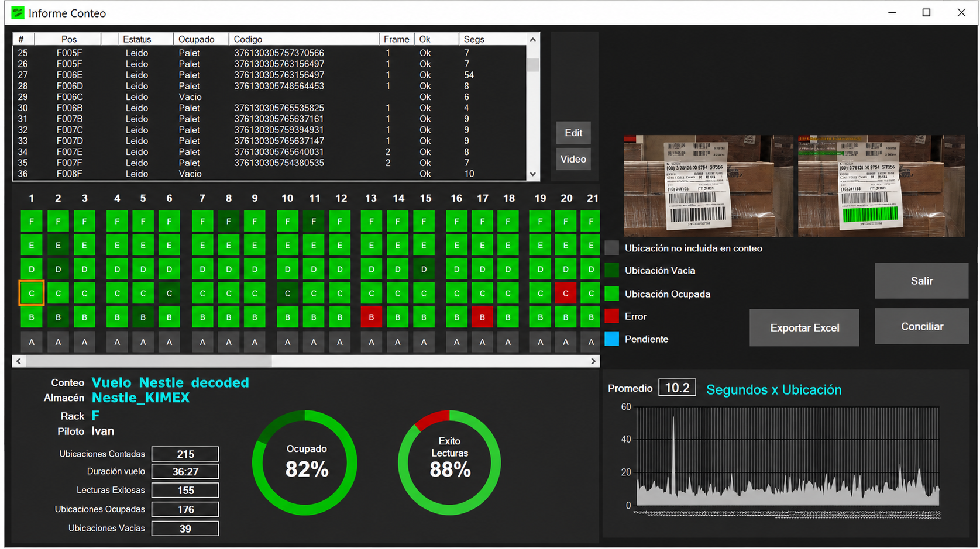Click the Promedio field showing 10.2
Viewport: 980px width, 549px height.
pyautogui.click(x=677, y=388)
